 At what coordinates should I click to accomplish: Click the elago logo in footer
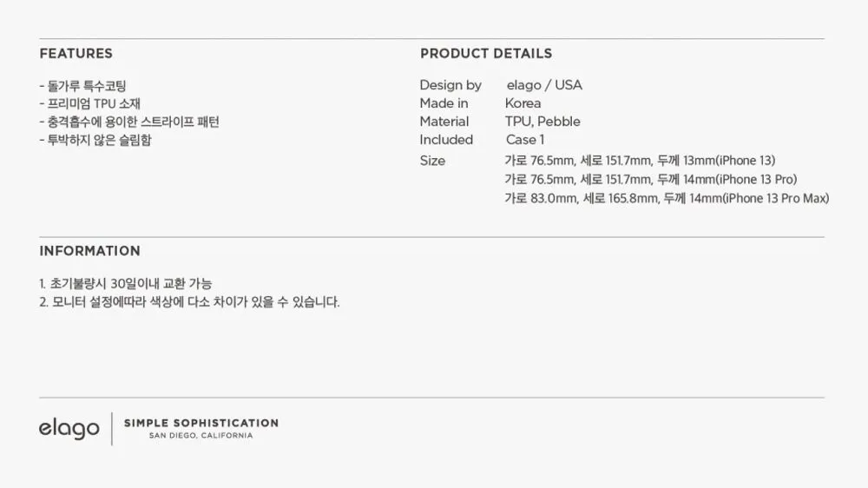click(x=69, y=429)
